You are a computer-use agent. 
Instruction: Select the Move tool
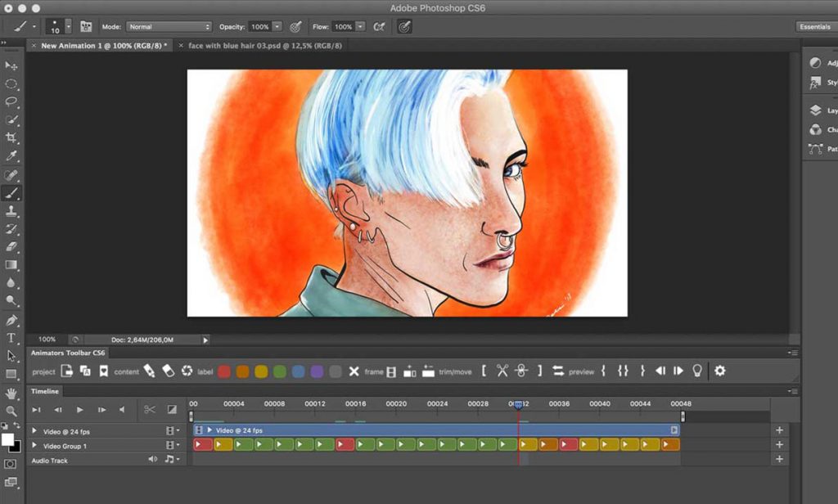click(x=11, y=65)
